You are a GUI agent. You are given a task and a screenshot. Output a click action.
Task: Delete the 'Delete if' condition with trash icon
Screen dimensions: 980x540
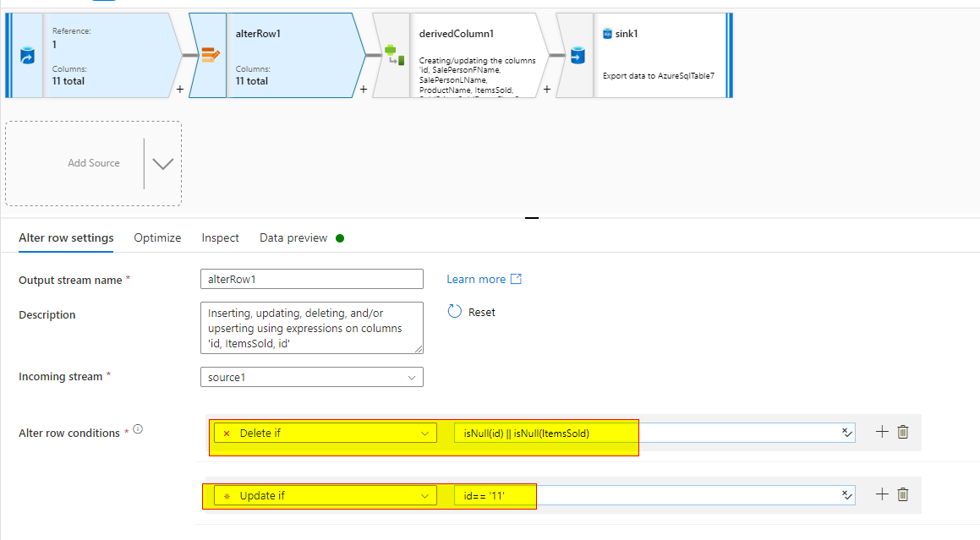(902, 432)
